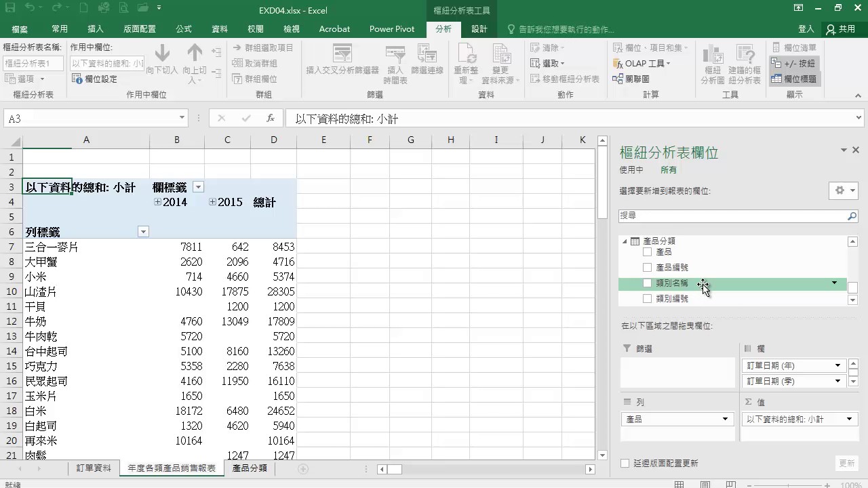Open the 選項 PivotTable options button
Viewport: 868px width, 488px height.
(x=25, y=79)
